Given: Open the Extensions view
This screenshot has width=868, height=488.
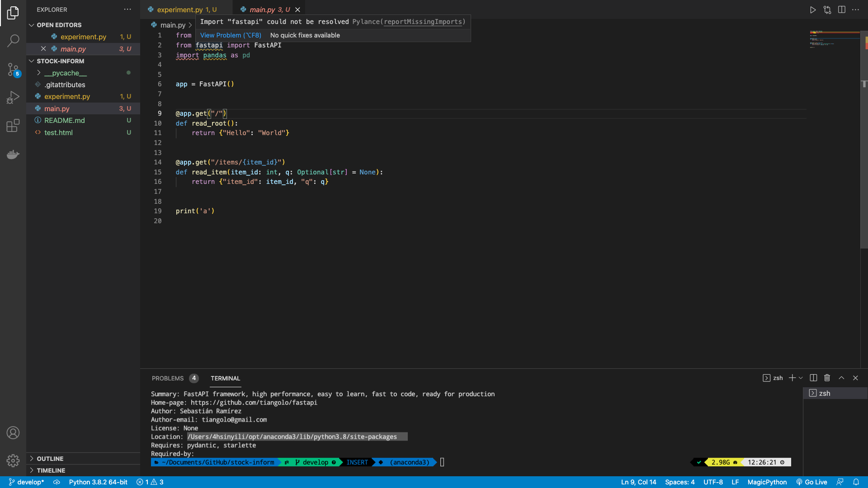Looking at the screenshot, I should [x=13, y=126].
